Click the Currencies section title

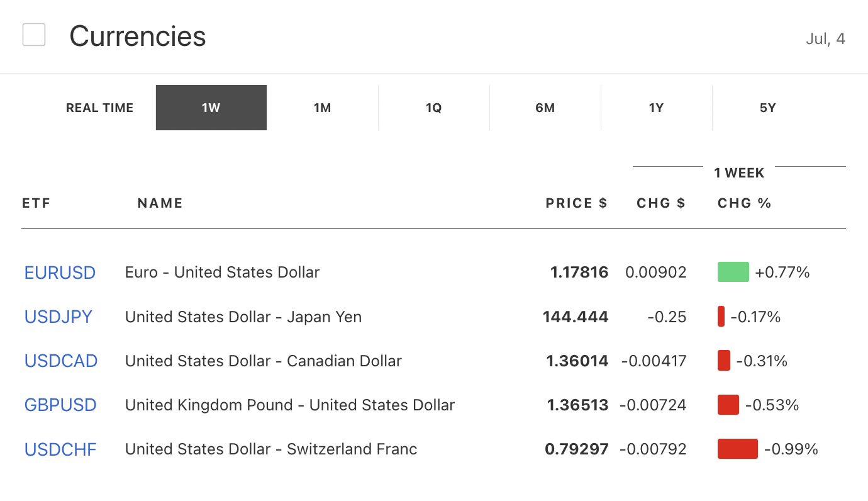click(138, 36)
